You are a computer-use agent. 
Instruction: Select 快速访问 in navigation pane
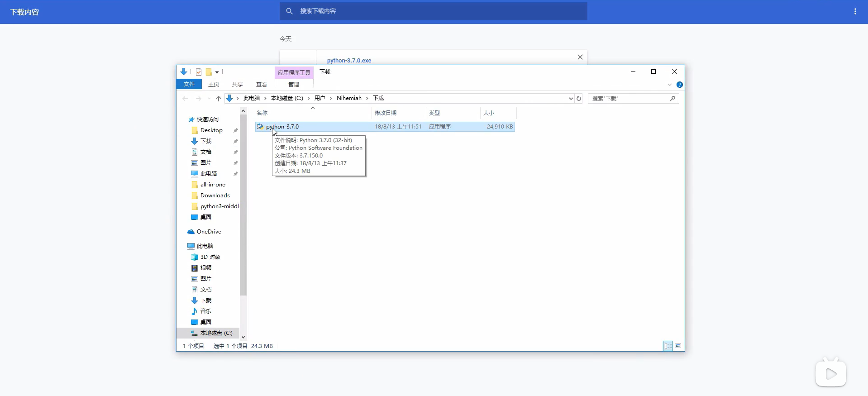pos(207,119)
